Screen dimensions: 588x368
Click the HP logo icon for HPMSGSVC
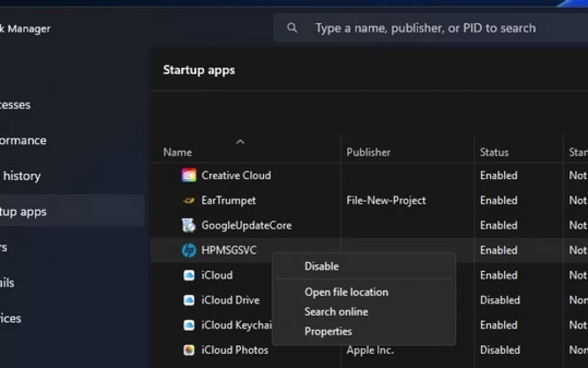click(x=189, y=250)
